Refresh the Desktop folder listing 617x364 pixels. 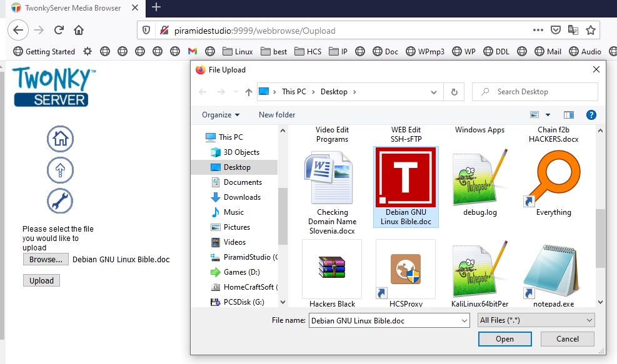[x=454, y=92]
